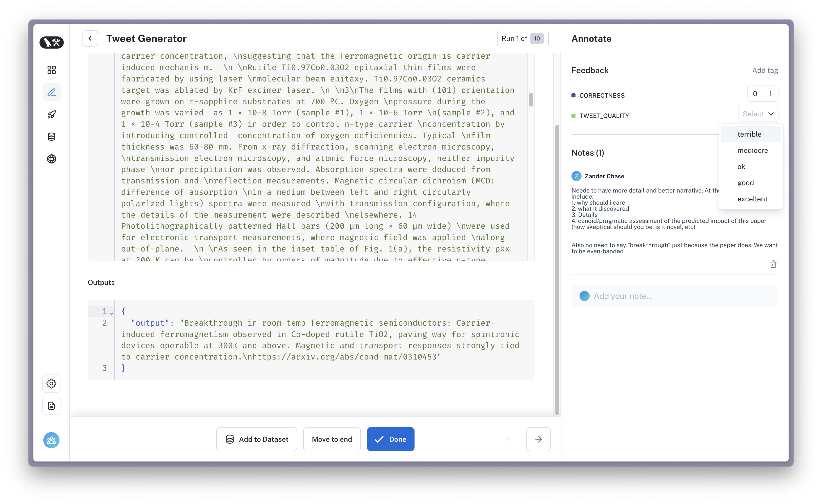
Task: Click 'Add to Dataset' button
Action: coord(257,439)
